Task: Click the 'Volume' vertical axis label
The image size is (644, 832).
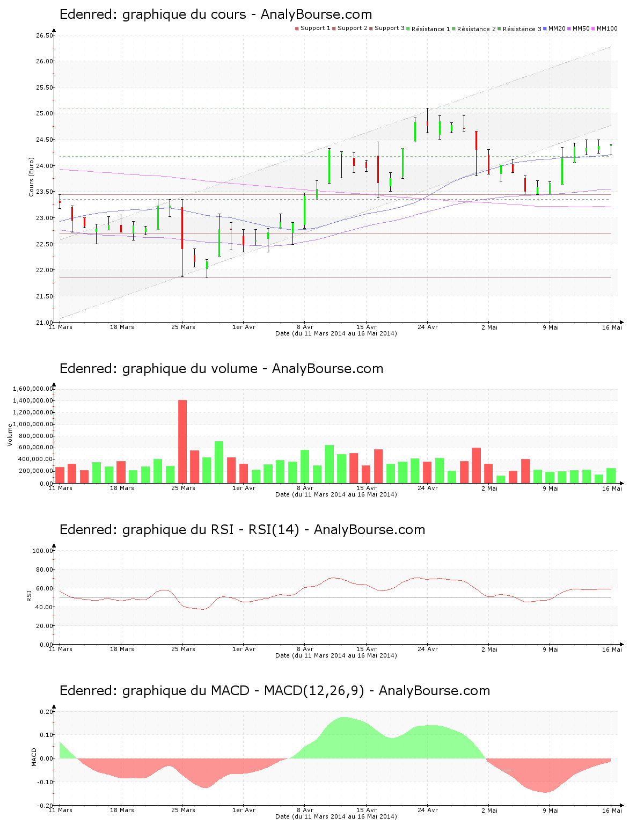Action: [10, 435]
